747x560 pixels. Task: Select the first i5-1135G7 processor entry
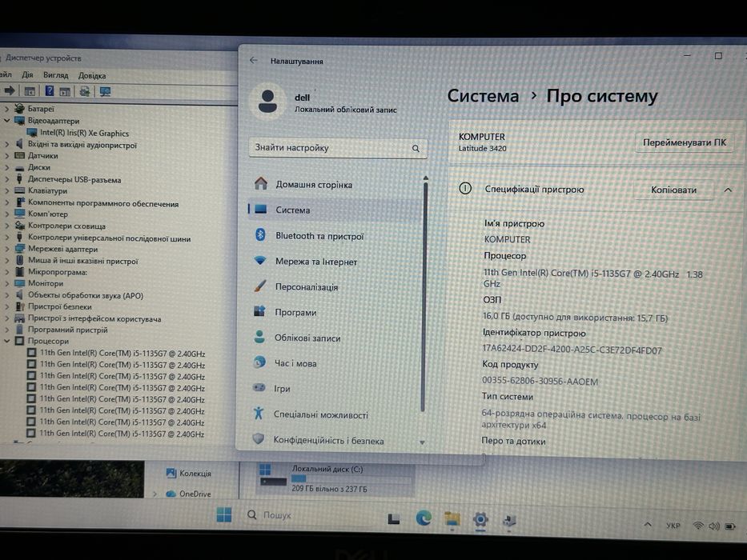pos(122,354)
